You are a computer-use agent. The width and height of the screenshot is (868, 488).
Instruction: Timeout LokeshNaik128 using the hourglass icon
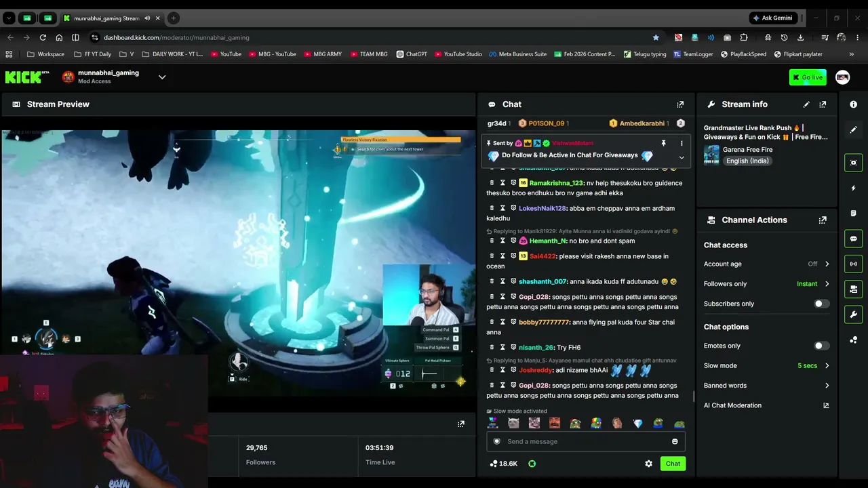(503, 208)
